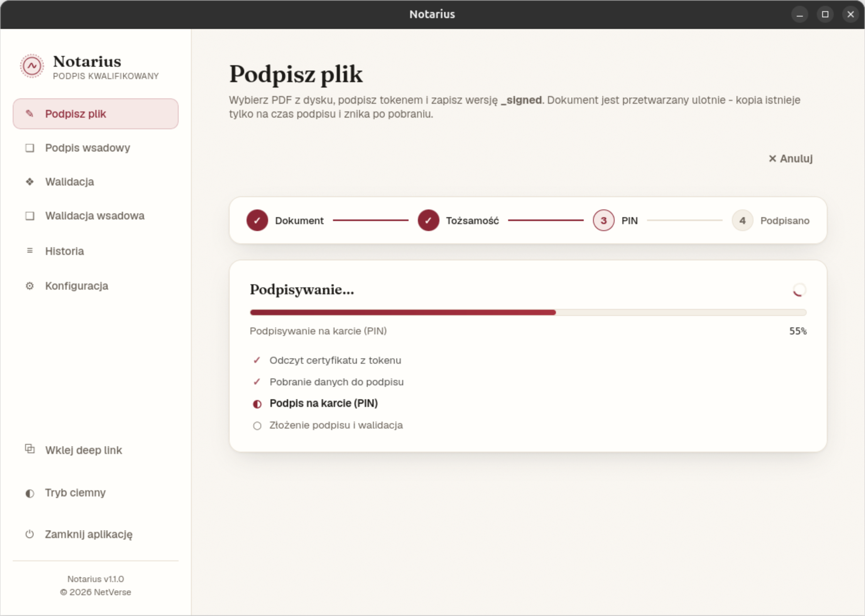The height and width of the screenshot is (616, 865).
Task: Click the paste icon beside Wklej deep link
Action: tap(30, 449)
